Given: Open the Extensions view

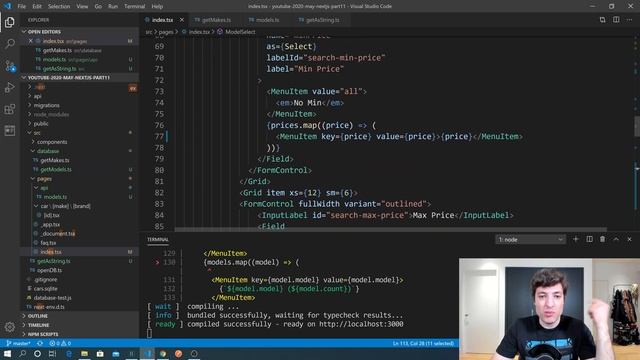Looking at the screenshot, I should pyautogui.click(x=10, y=109).
